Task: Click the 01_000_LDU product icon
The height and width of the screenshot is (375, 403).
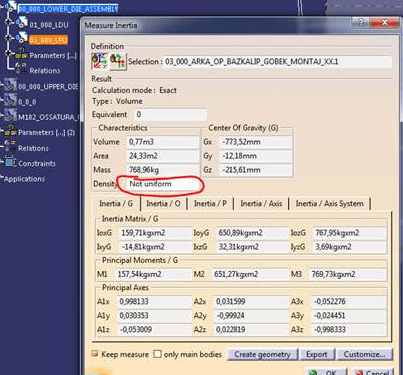Action: coord(22,22)
